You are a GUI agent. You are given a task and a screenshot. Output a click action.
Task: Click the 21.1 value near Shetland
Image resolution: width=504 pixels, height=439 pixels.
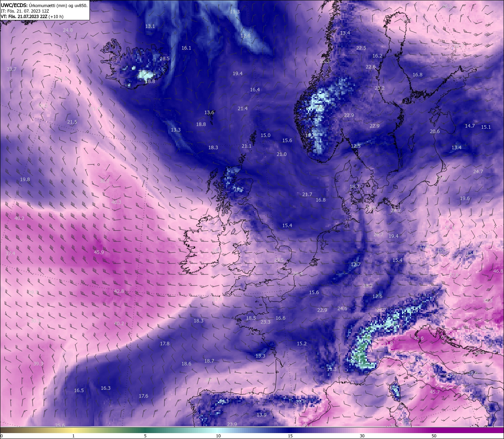(246, 146)
